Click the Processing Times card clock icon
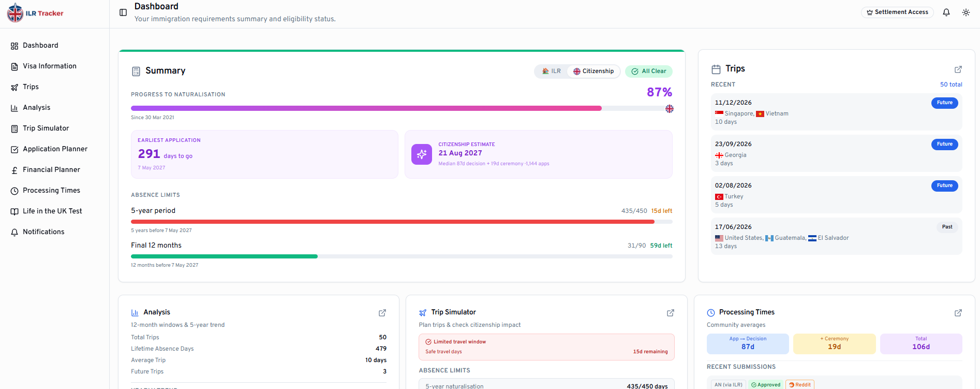 [711, 313]
